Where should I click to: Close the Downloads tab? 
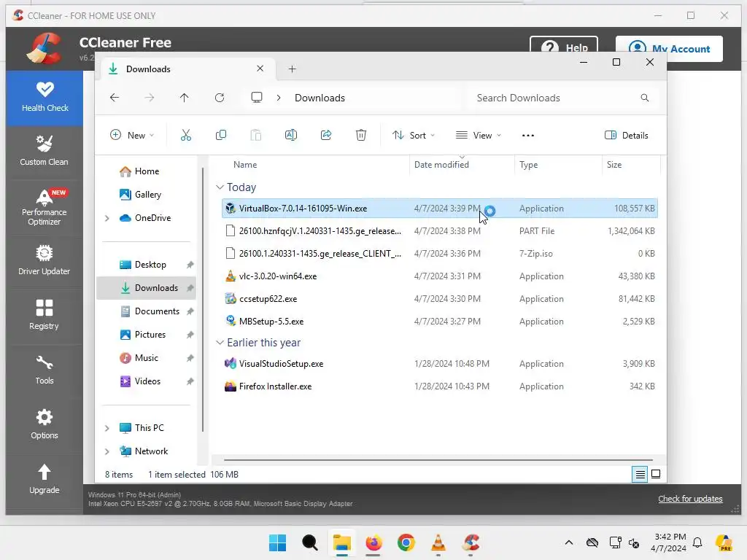[x=260, y=69]
